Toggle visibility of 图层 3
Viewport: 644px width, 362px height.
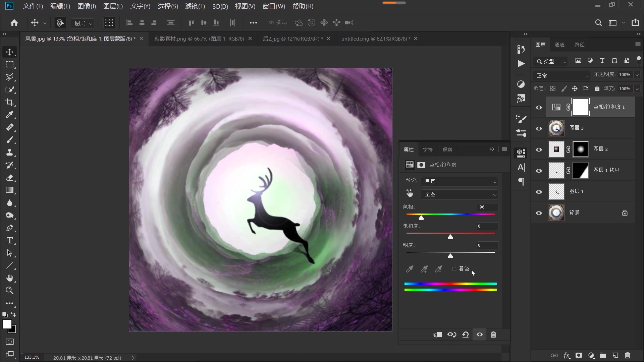coord(539,128)
